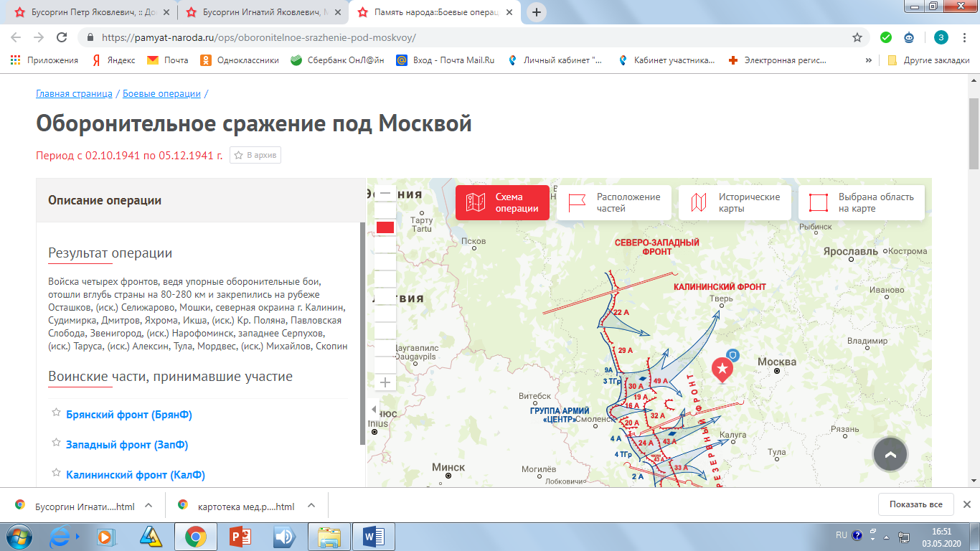Toggle favorite star for Калининский фронт

tap(56, 474)
